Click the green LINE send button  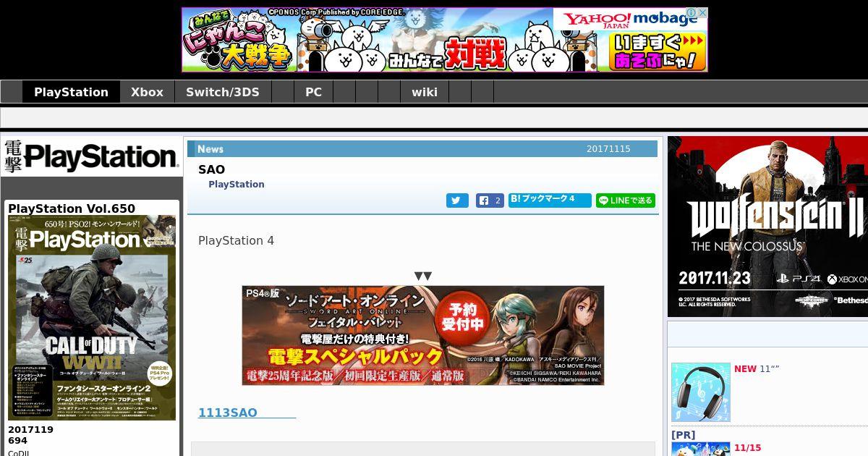pyautogui.click(x=626, y=200)
